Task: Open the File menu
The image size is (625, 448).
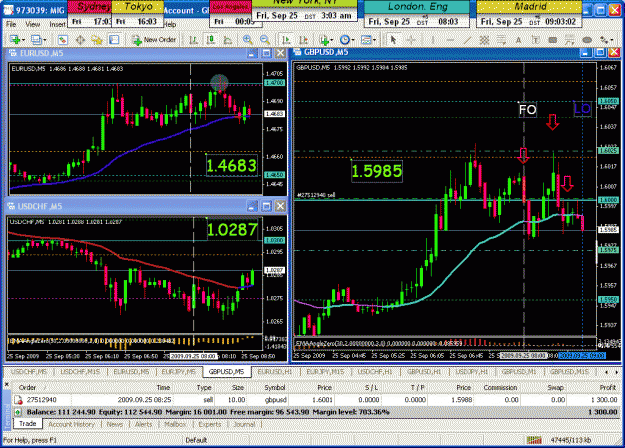Action: click(x=11, y=24)
